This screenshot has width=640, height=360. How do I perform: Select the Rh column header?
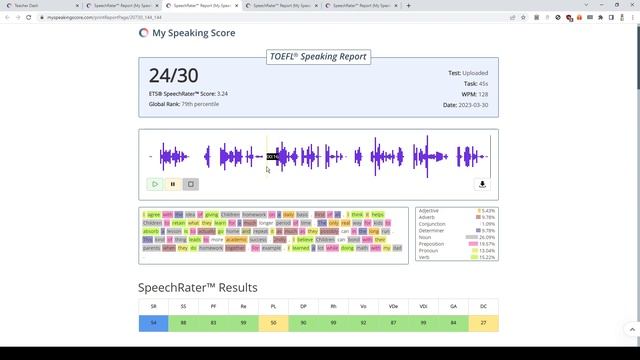[x=333, y=307]
